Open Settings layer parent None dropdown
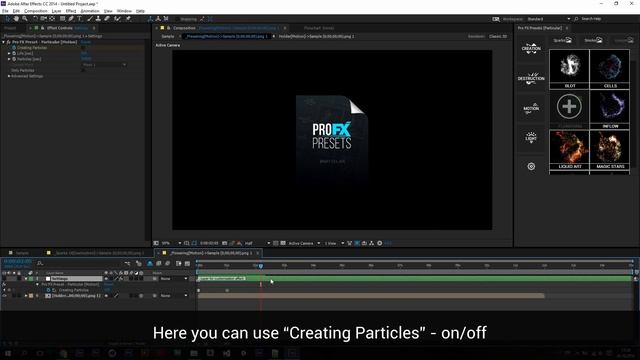Viewport: 640px width, 360px height. tap(174, 279)
